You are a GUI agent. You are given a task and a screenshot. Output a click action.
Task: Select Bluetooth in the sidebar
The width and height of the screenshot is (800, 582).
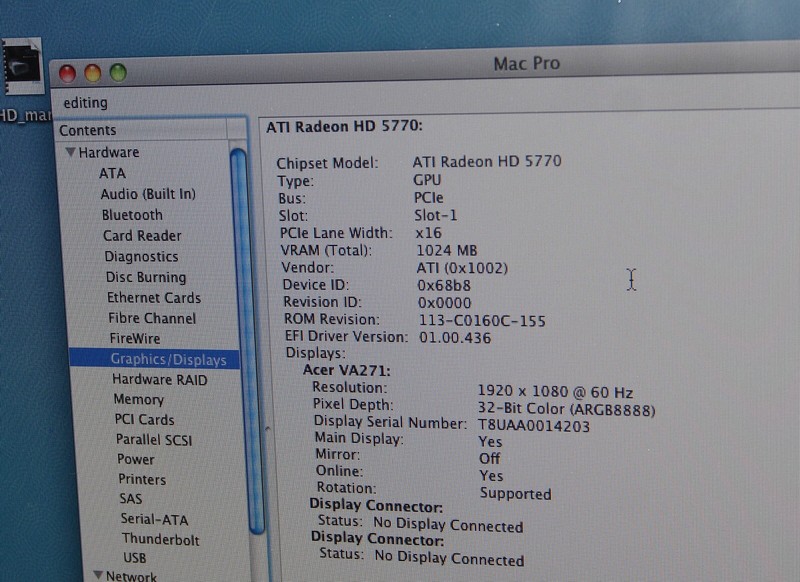[132, 215]
